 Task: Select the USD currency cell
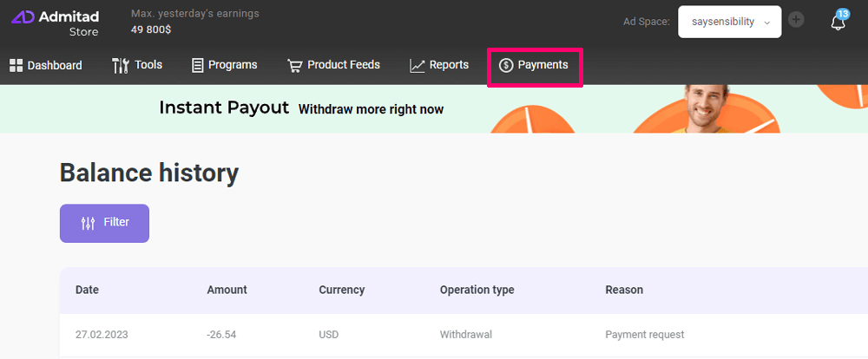(x=329, y=335)
